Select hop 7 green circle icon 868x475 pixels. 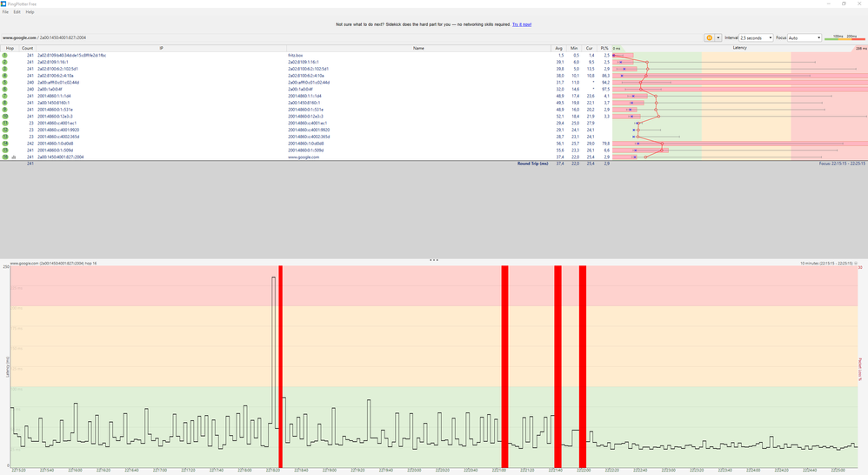click(x=5, y=96)
